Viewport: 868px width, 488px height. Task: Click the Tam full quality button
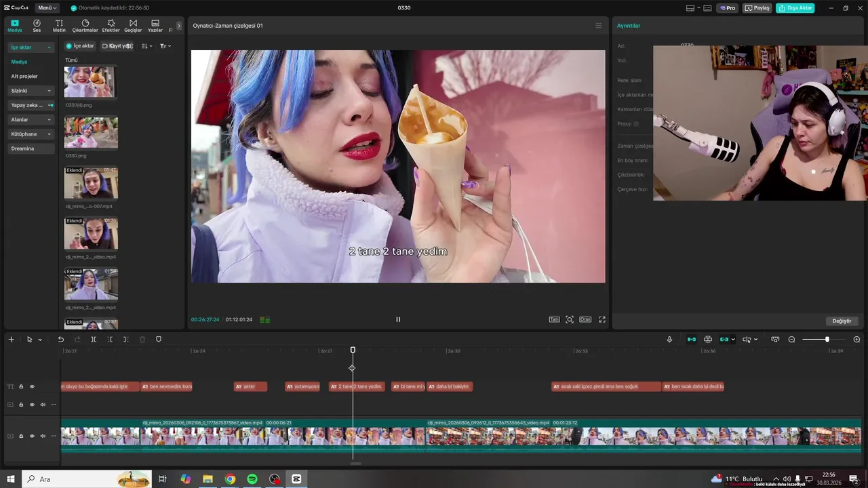point(554,319)
